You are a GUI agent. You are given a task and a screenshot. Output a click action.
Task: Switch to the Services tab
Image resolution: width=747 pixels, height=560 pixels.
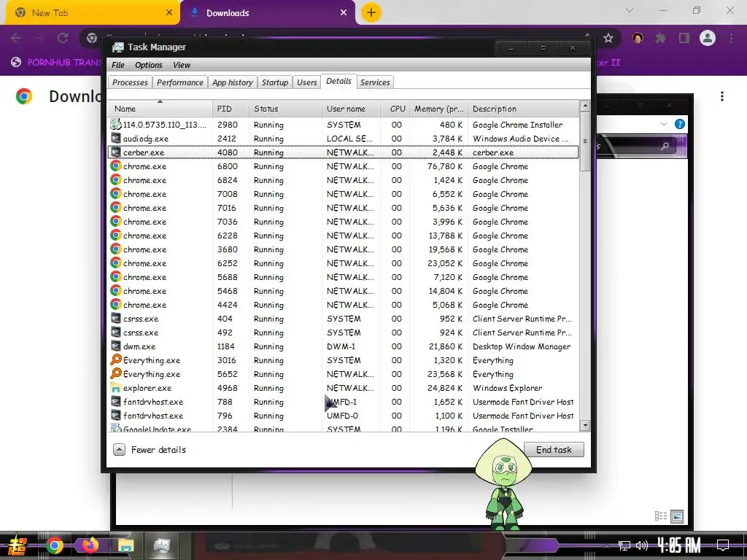pyautogui.click(x=375, y=82)
